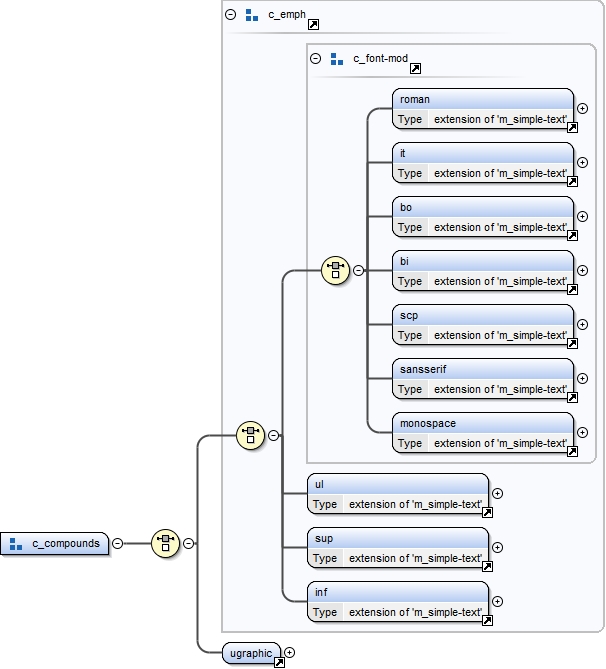Click the choice compositor icon inside c_emph
This screenshot has height=669, width=606.
[x=250, y=435]
